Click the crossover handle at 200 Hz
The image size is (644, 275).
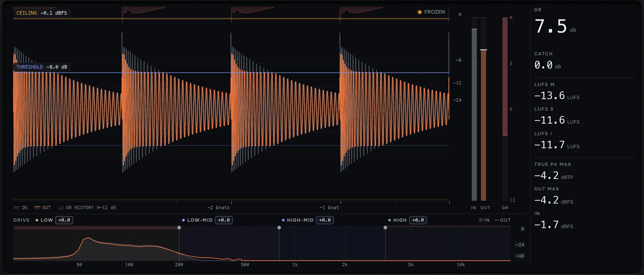(x=179, y=227)
